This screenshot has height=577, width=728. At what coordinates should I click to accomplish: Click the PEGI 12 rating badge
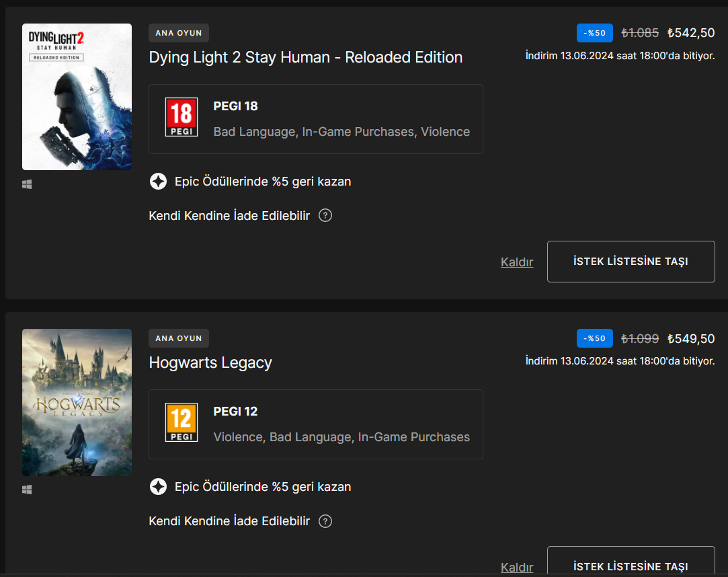pyautogui.click(x=181, y=422)
